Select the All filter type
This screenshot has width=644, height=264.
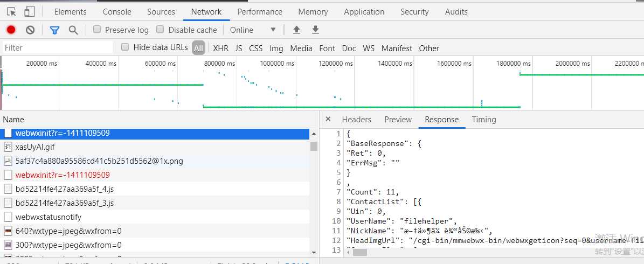(198, 48)
